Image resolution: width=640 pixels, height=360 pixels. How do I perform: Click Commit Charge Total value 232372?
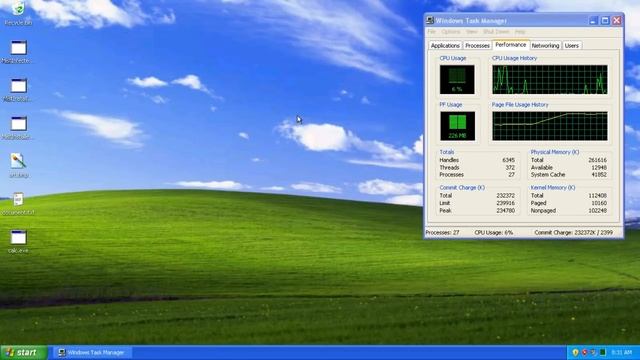click(x=506, y=196)
